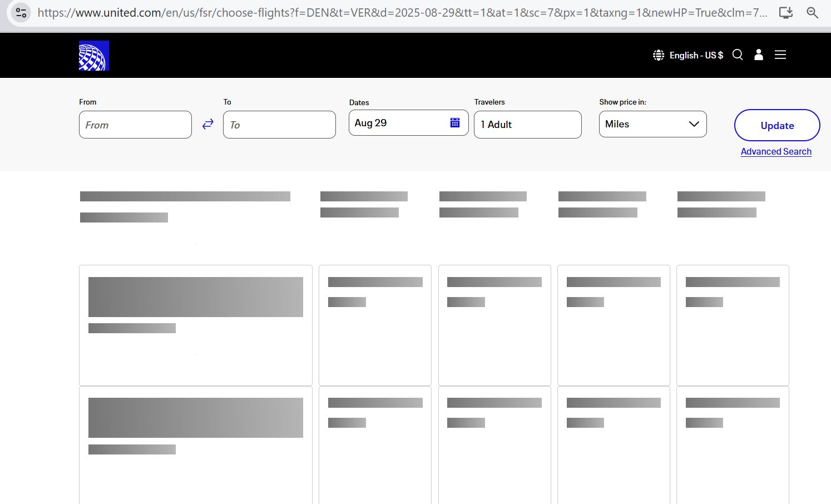Select the first loading flight result card
Image resolution: width=831 pixels, height=504 pixels.
pyautogui.click(x=196, y=325)
